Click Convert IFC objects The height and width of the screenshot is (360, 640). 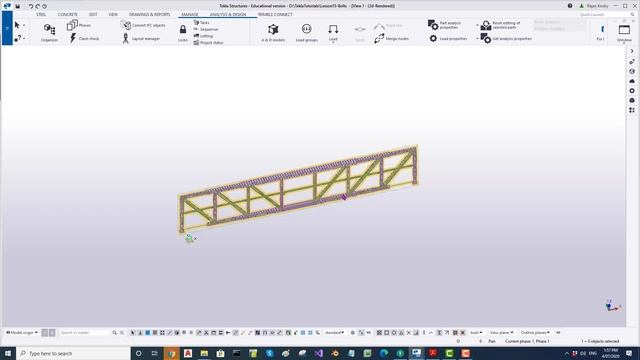[x=143, y=25]
